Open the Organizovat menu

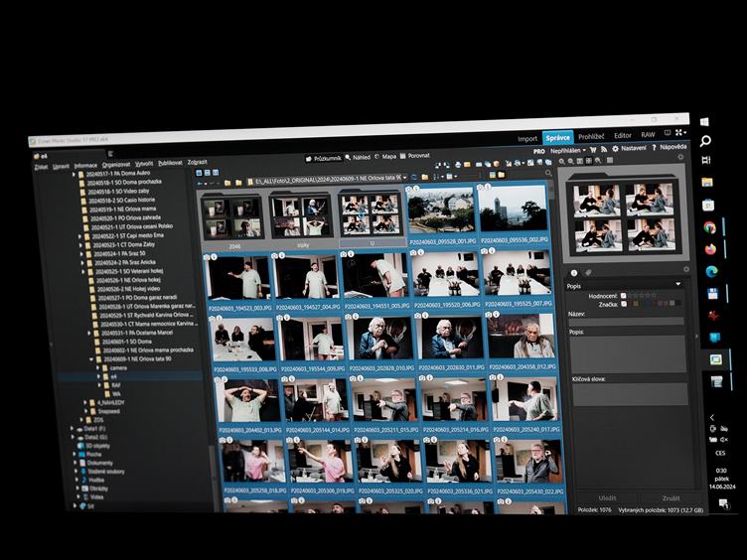point(116,165)
